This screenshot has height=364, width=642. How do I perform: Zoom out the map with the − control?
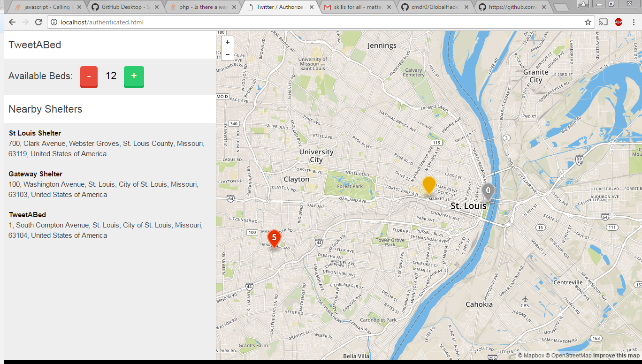coord(228,54)
